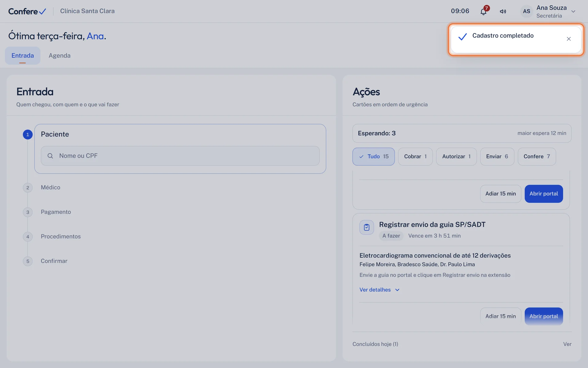Filter actions by Autorizar

(456, 156)
